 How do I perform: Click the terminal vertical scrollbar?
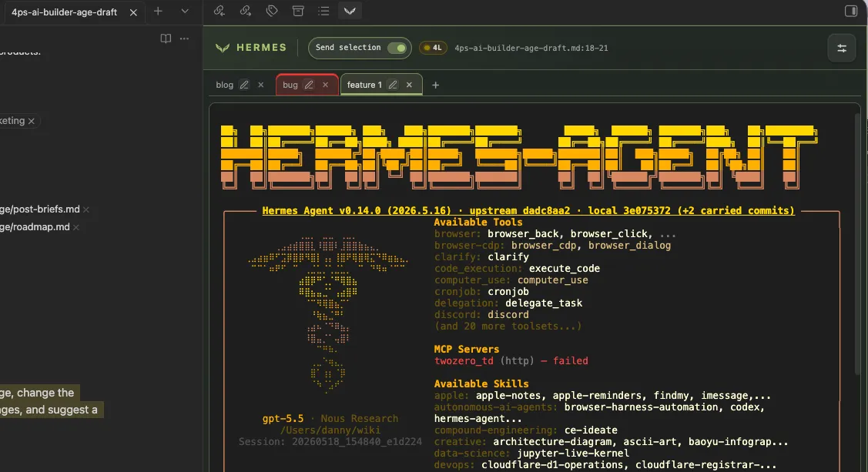point(857,243)
